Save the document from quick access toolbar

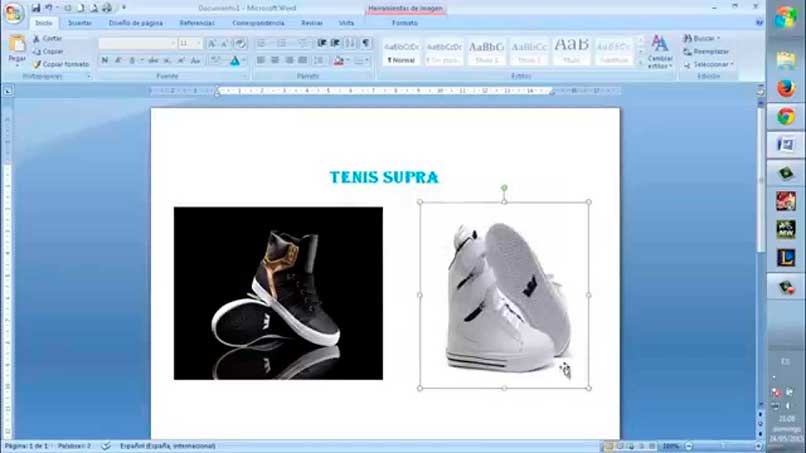[36, 8]
